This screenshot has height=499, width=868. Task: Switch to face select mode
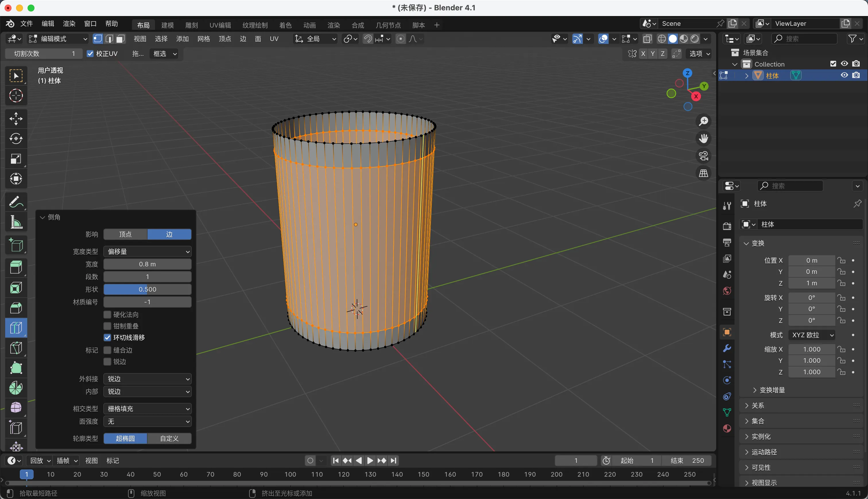pos(120,39)
